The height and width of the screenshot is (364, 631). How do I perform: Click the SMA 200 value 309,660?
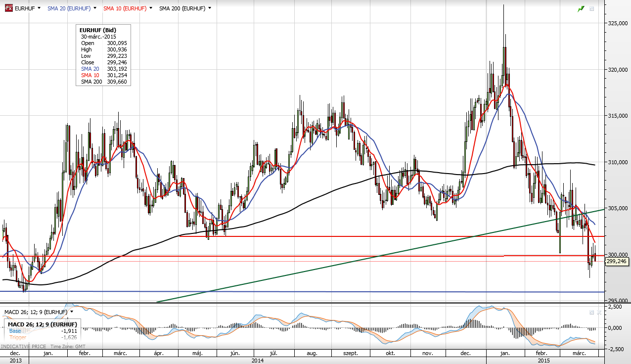[x=117, y=82]
